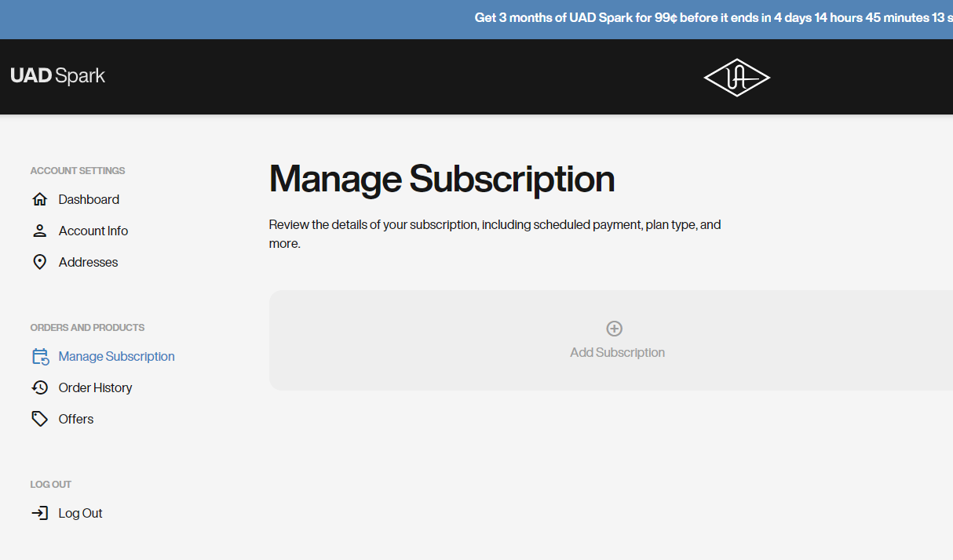Click the Dashboard home icon
Viewport: 953px width, 560px height.
click(39, 199)
